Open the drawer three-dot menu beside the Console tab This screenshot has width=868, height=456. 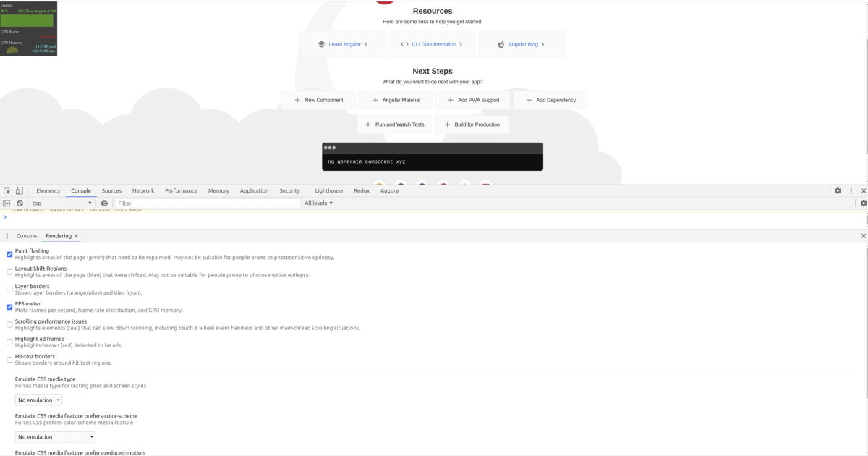point(7,236)
